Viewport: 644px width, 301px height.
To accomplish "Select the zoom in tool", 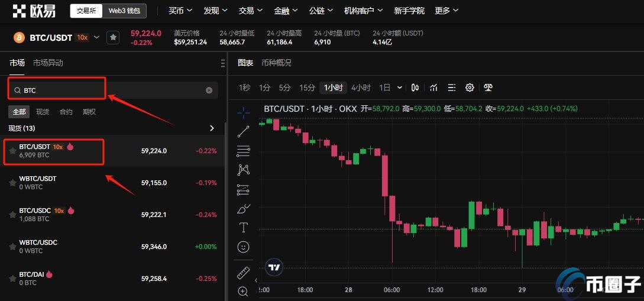I will click(244, 292).
